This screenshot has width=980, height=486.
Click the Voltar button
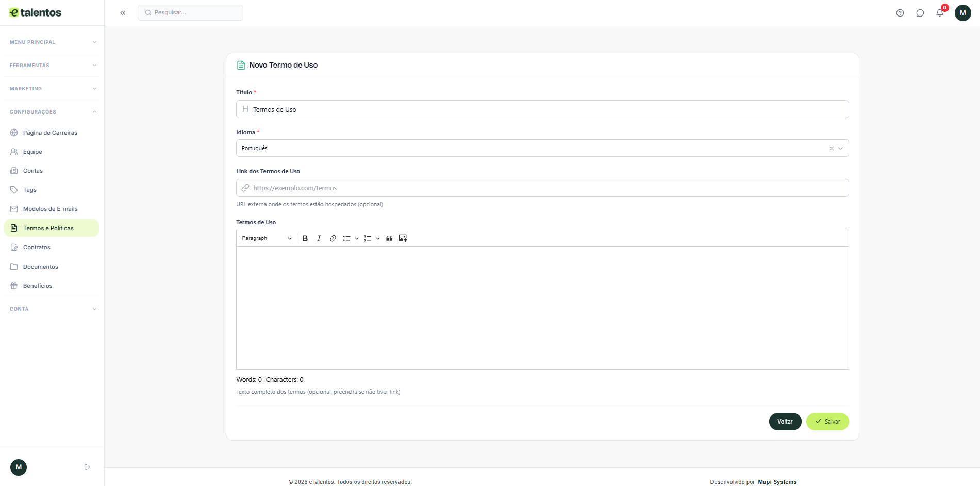point(785,422)
